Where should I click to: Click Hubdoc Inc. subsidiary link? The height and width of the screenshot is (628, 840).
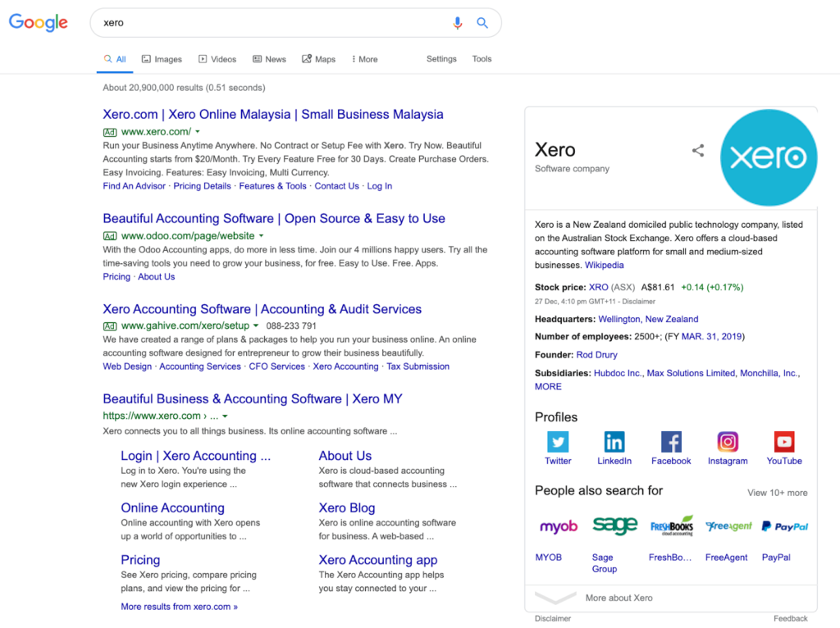(x=618, y=373)
